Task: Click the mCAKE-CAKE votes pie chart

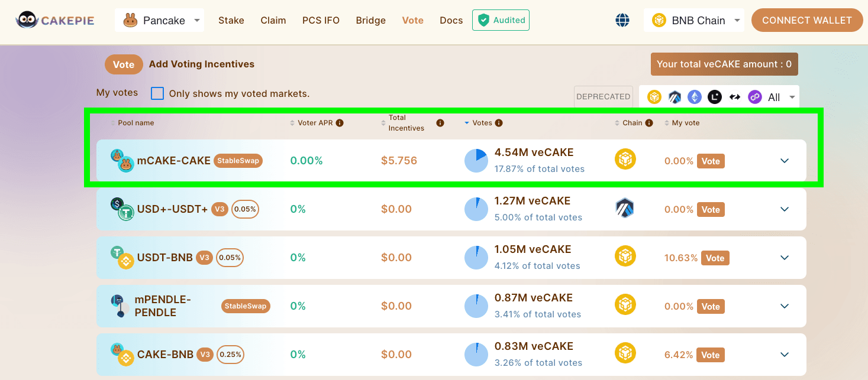Action: pyautogui.click(x=476, y=161)
